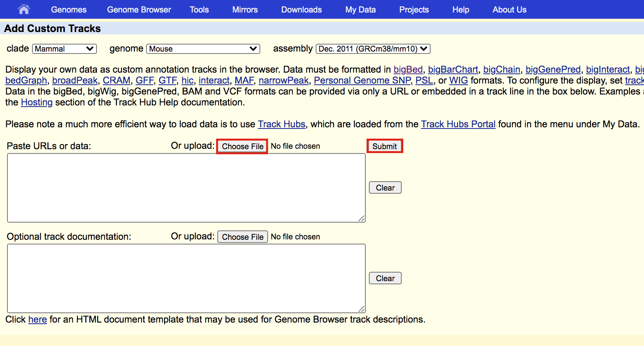Open the assembly dropdown GRCm38/mm10
This screenshot has height=346, width=644.
pos(373,49)
